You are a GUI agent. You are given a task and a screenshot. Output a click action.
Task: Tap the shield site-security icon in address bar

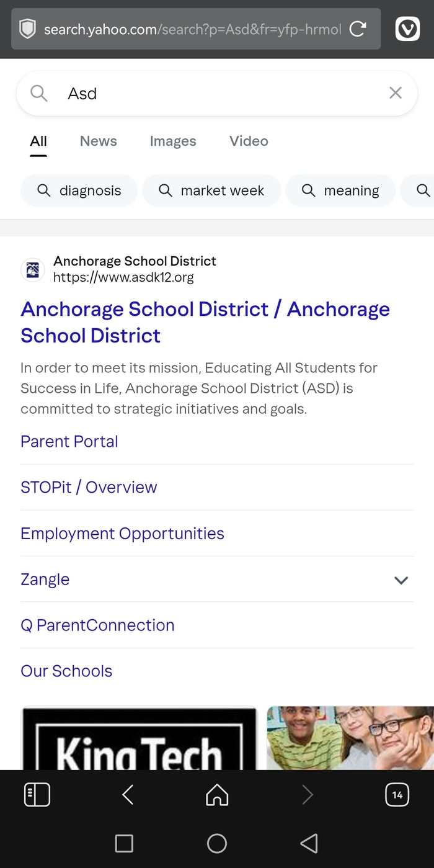[27, 29]
